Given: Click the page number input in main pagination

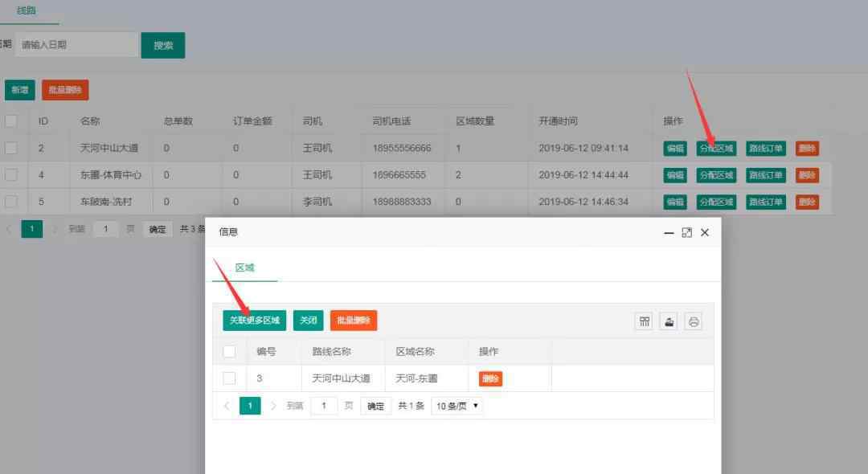Looking at the screenshot, I should click(106, 229).
